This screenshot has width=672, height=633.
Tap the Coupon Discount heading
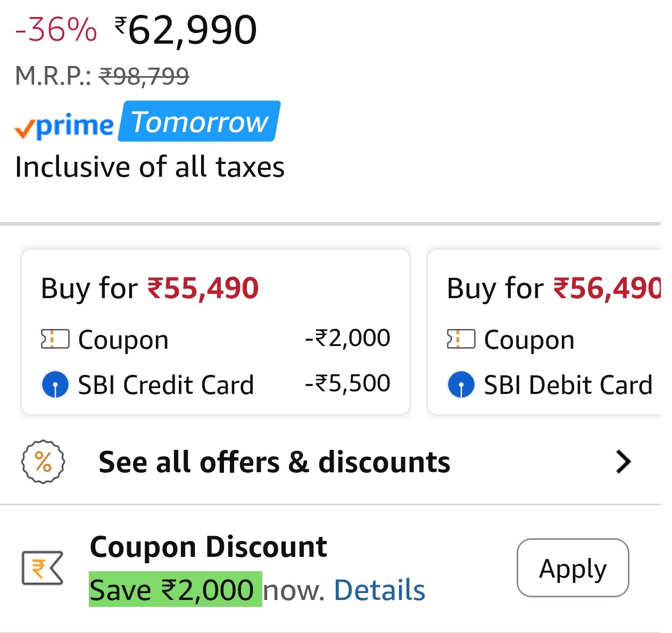click(208, 547)
